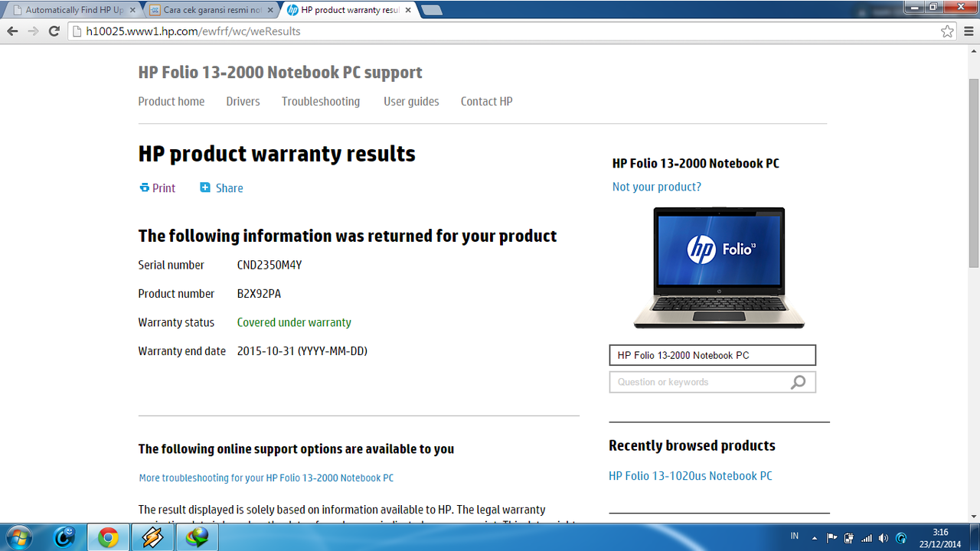Open the 'User guides' navigation item
Viewport: 980px width, 551px height.
tap(411, 101)
